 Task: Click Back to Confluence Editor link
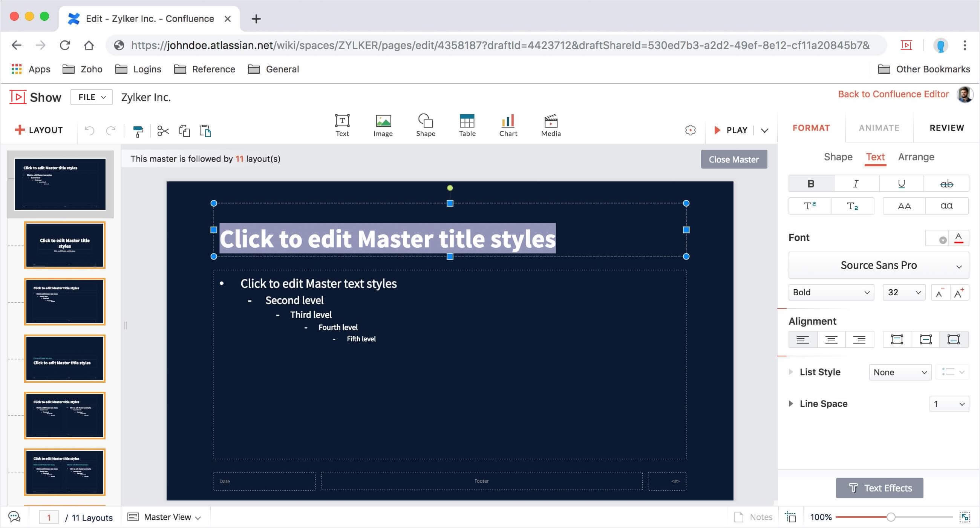tap(893, 94)
